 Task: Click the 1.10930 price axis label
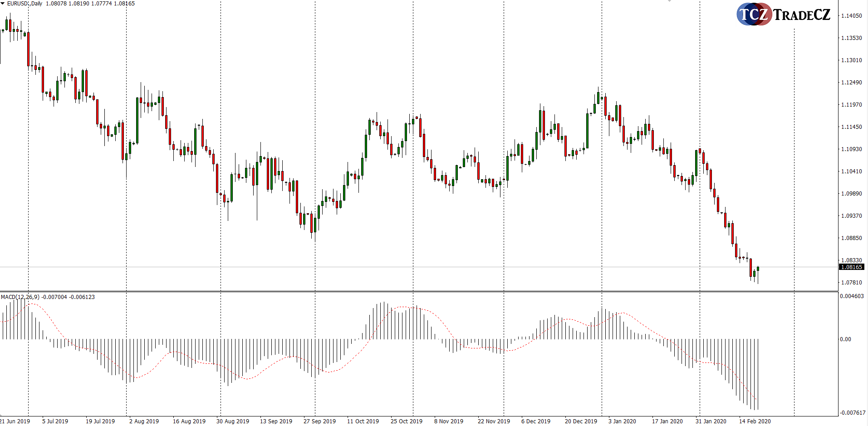coord(851,149)
